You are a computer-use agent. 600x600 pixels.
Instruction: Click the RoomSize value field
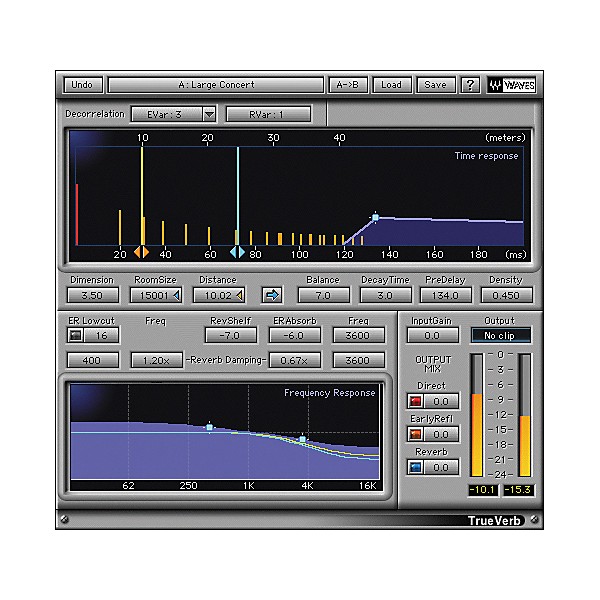point(156,295)
